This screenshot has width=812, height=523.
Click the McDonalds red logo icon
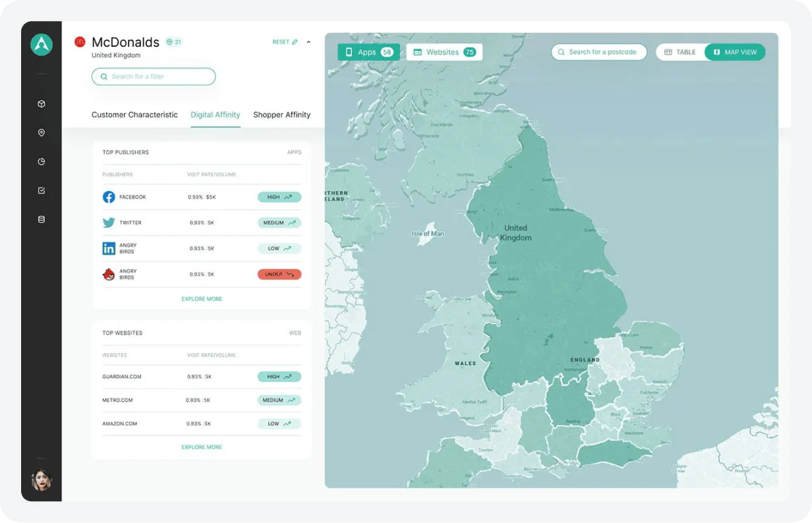tap(80, 42)
